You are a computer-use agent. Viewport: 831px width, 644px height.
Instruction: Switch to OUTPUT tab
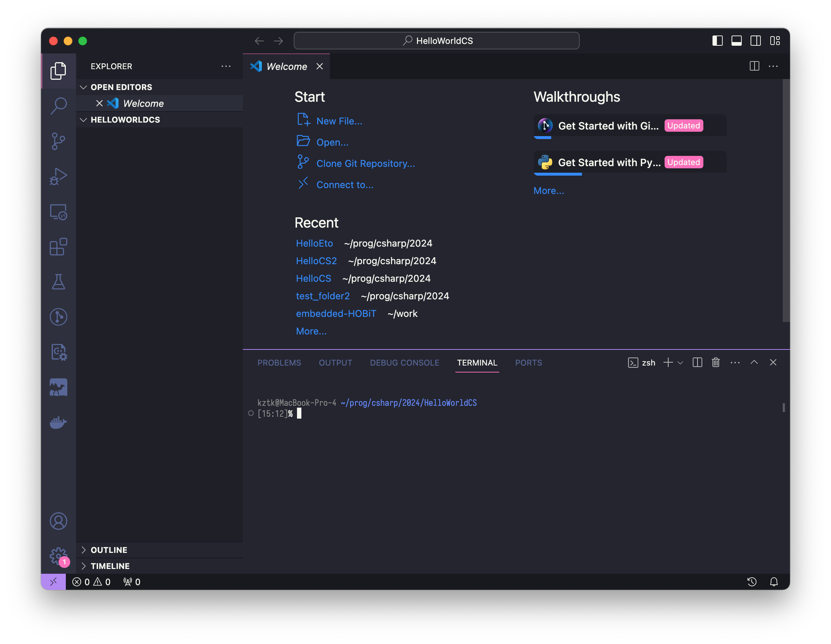(x=335, y=362)
